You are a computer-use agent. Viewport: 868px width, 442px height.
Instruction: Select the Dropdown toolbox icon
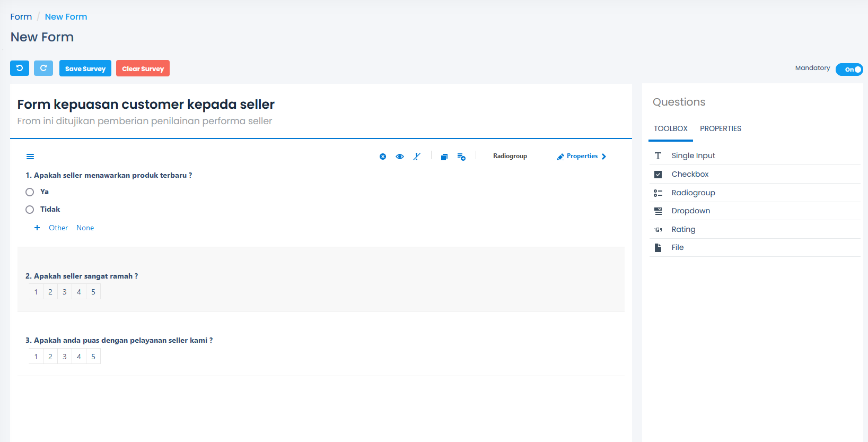[x=658, y=211]
